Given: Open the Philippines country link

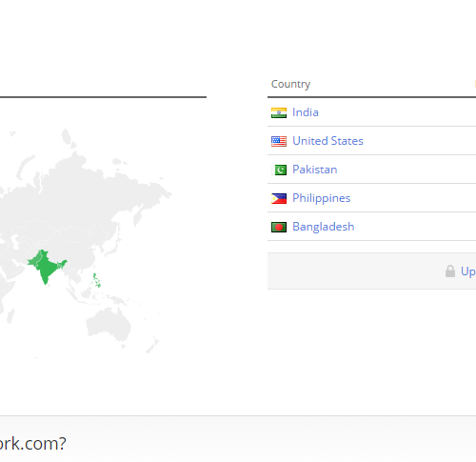Looking at the screenshot, I should [x=321, y=198].
